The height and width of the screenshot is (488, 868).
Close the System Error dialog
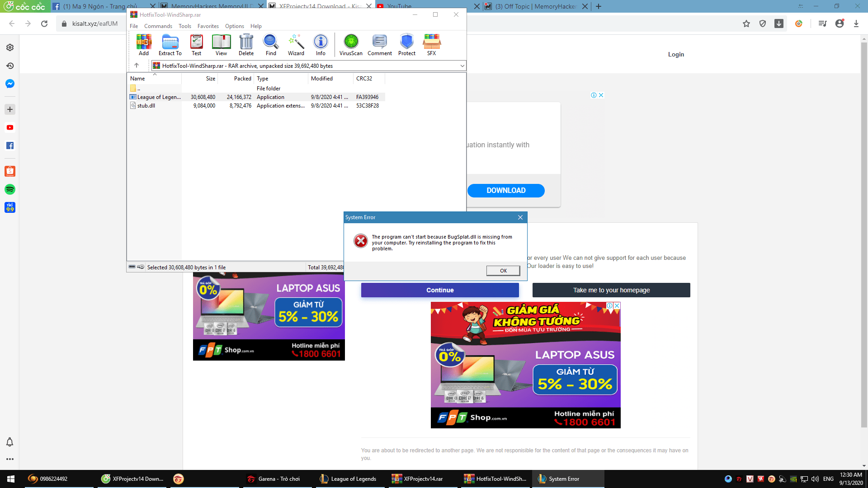(520, 217)
